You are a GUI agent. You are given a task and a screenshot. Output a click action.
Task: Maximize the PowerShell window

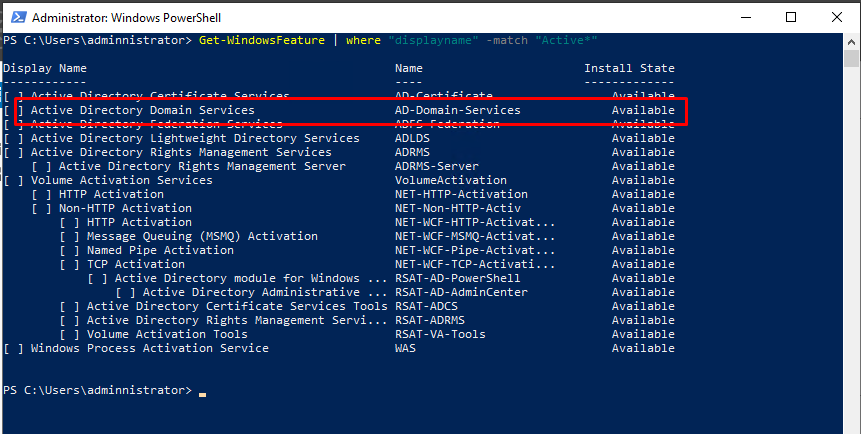click(x=791, y=18)
